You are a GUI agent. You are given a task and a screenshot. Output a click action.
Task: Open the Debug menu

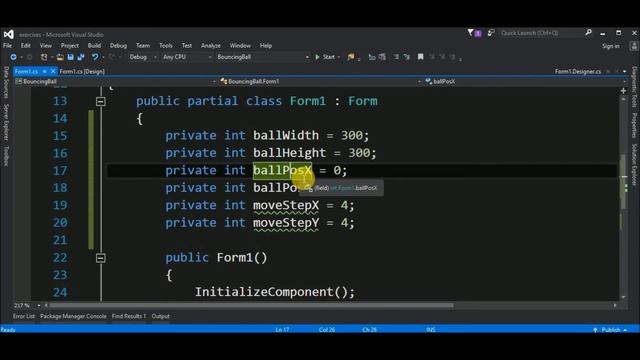(x=118, y=46)
